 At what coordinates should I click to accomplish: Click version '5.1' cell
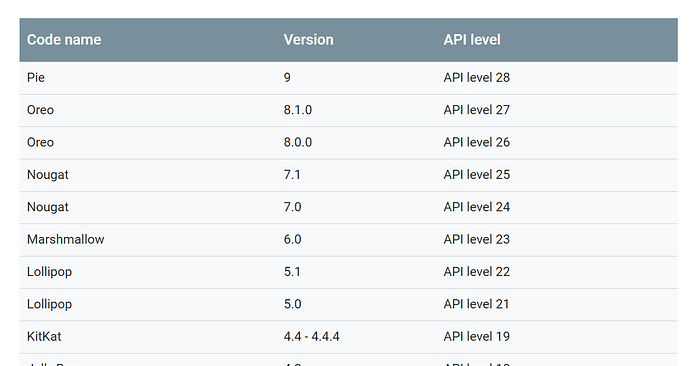pyautogui.click(x=292, y=272)
